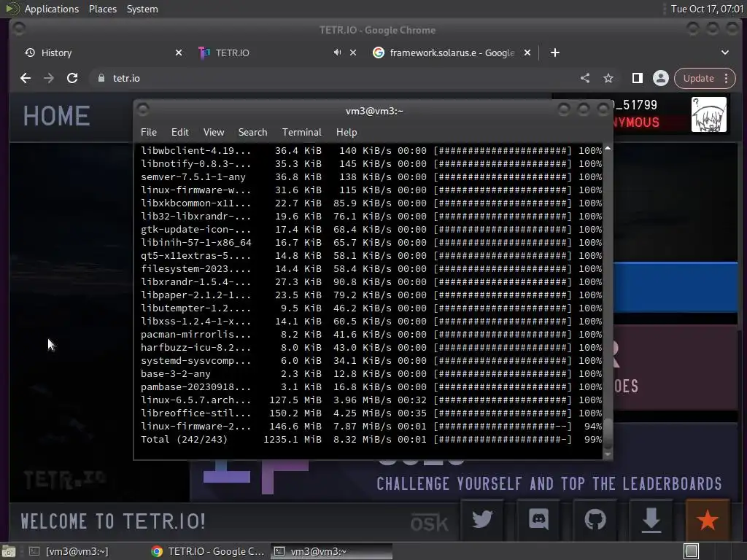Viewport: 747px width, 560px height.
Task: Open Chrome three-dot menu
Action: [726, 78]
